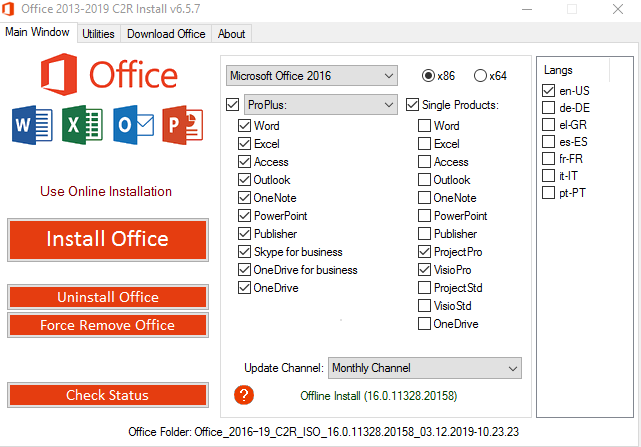Screen dimensions: 641x447
Task: Check Word under Single Products
Action: point(424,126)
